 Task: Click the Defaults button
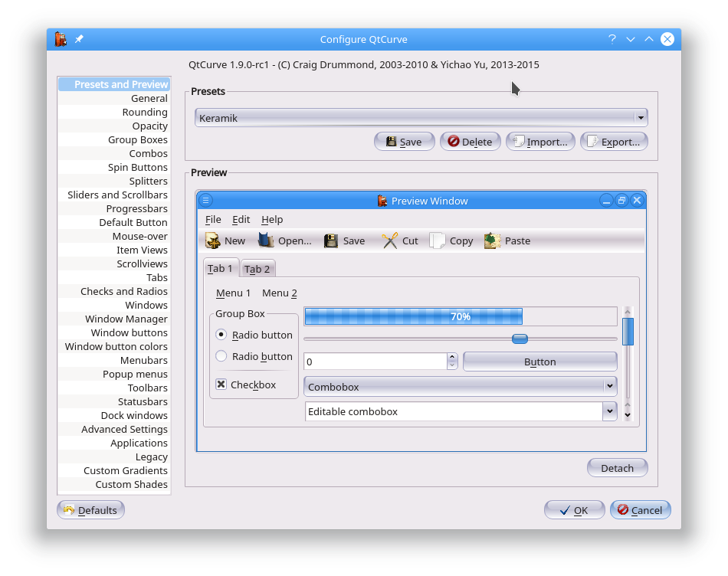[90, 510]
